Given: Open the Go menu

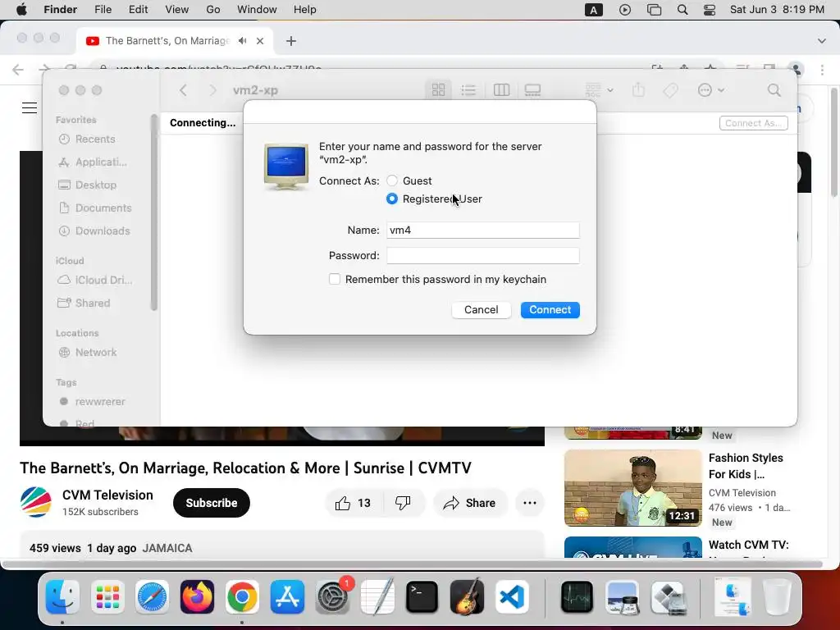Looking at the screenshot, I should coord(212,10).
